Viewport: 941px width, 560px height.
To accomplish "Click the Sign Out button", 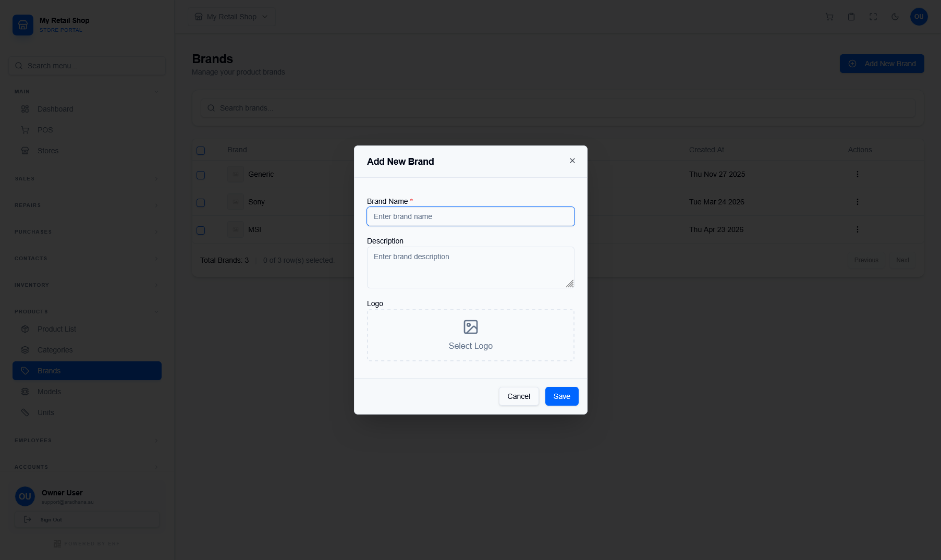I will coord(87,519).
